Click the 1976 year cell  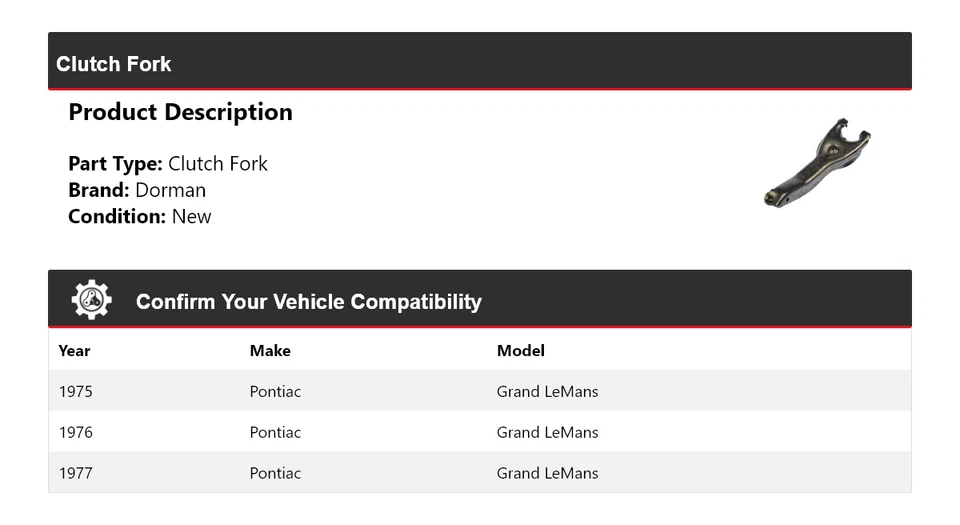pyautogui.click(x=76, y=432)
